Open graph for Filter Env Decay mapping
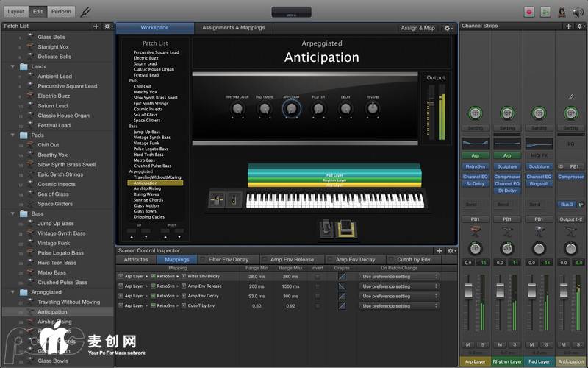The image size is (588, 368). pos(342,276)
